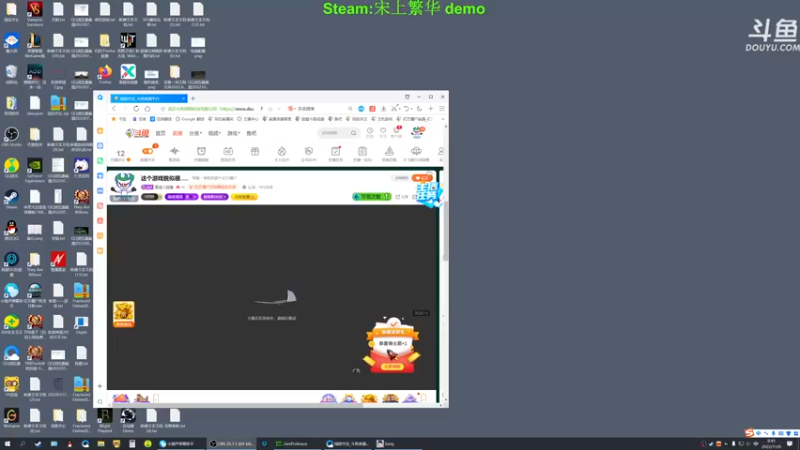Open the gift box streamer tool

pyautogui.click(x=255, y=152)
